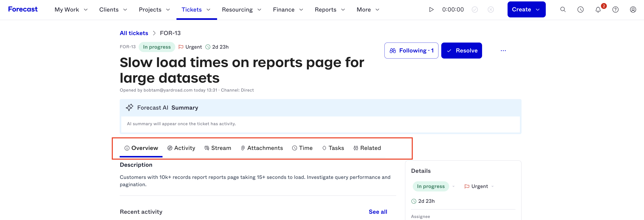Open the Tickets menu
The width and height of the screenshot is (644, 220).
[196, 10]
